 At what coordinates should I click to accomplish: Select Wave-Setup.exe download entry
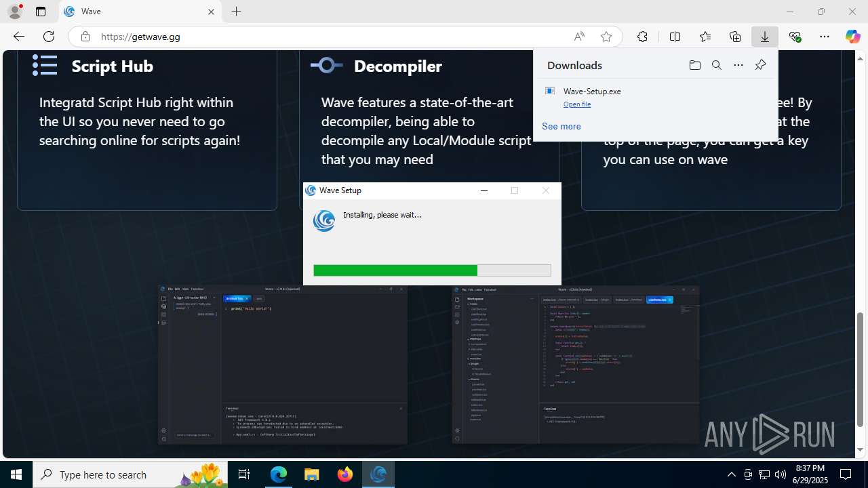(656, 97)
